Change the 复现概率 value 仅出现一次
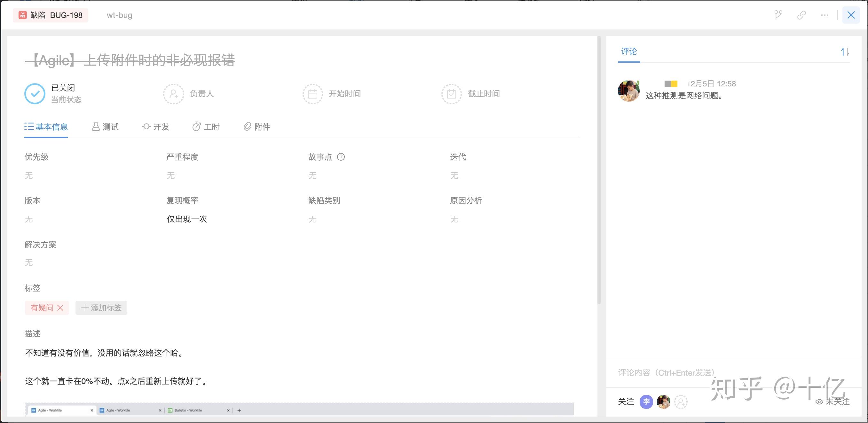 click(x=187, y=219)
